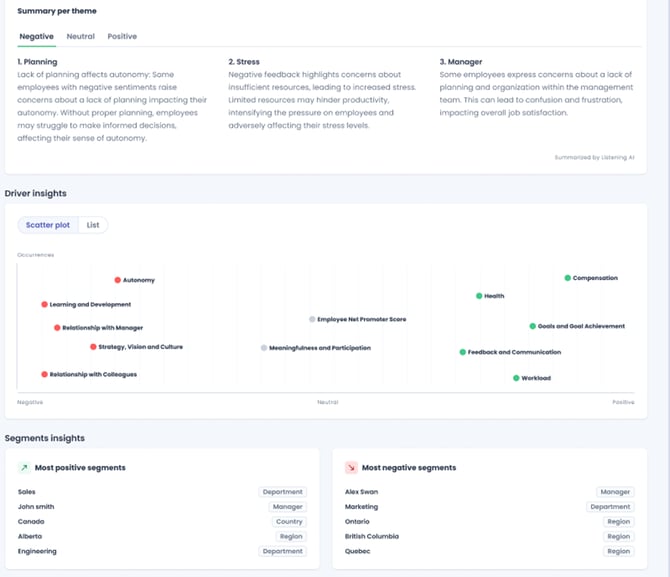Open the Alex Swan manager segment
Viewport: 670px width, 577px height.
[360, 492]
